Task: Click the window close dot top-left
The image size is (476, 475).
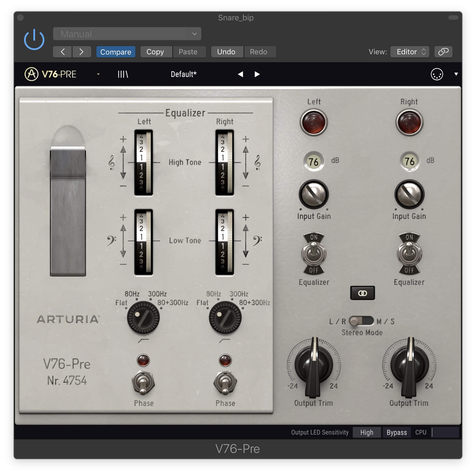Action: click(20, 18)
